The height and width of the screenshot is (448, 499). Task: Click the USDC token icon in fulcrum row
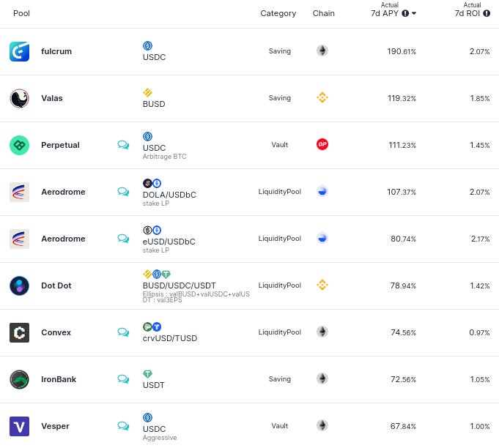coord(148,46)
